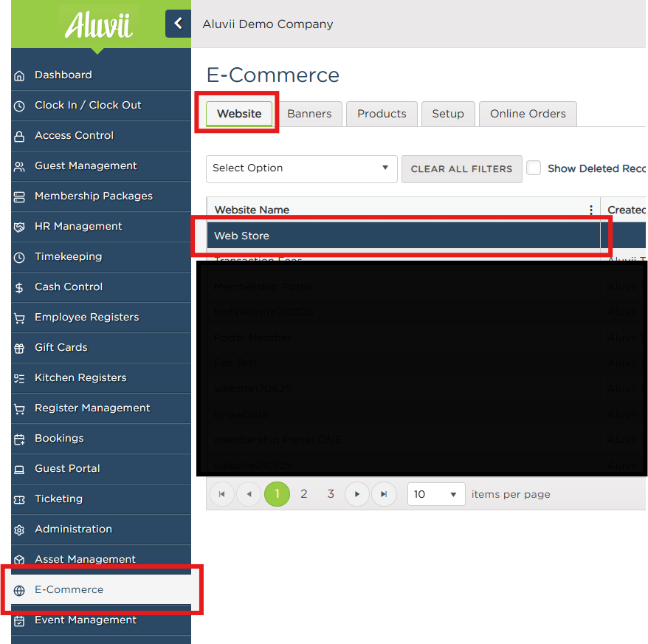Click the E-Commerce globe icon

tap(19, 590)
